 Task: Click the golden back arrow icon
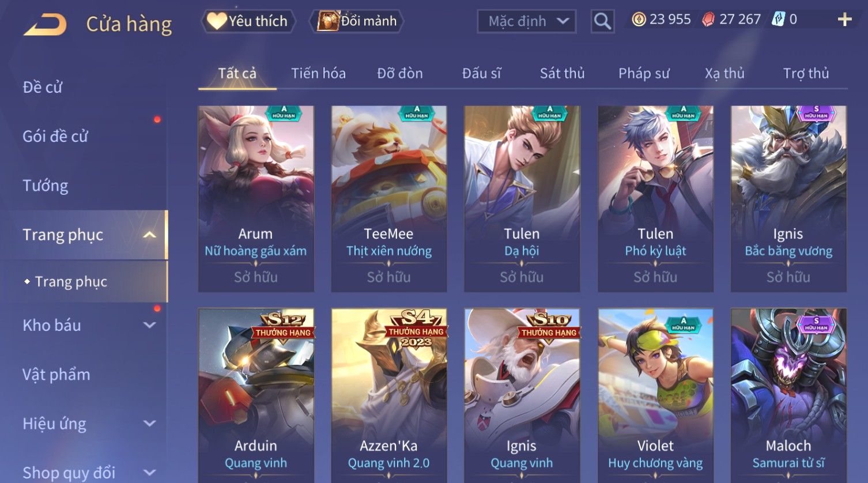tap(45, 24)
